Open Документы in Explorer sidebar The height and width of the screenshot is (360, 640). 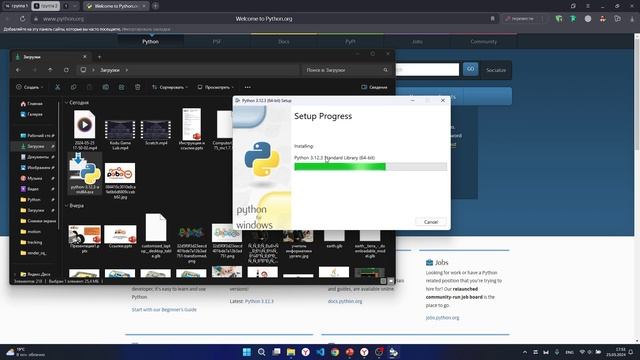click(37, 157)
